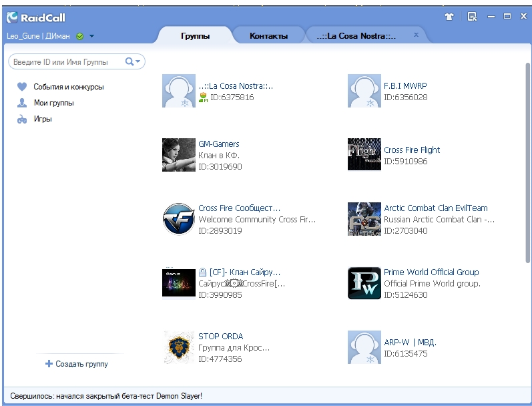532x406 pixels.
Task: Click the green online status indicator
Action: [80, 36]
